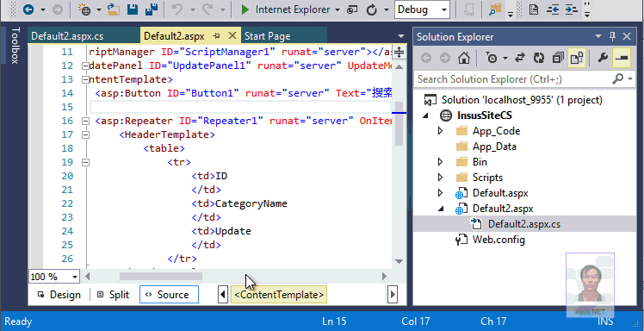Click the ContentTemplate breadcrumb tag
The height and width of the screenshot is (331, 644).
coord(279,295)
